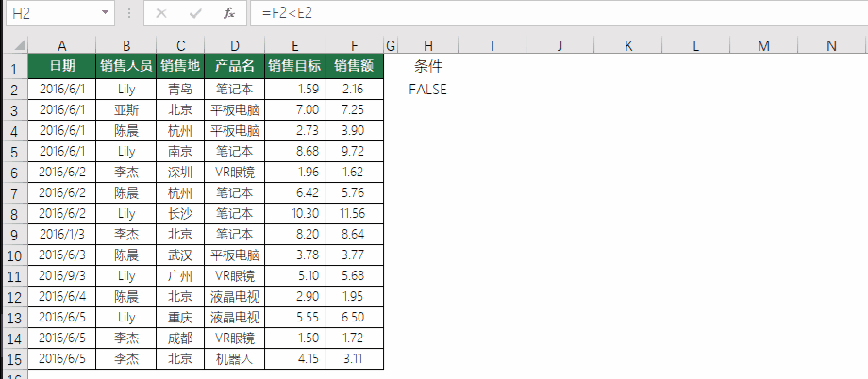Select column D header
868x379 pixels.
tap(235, 46)
